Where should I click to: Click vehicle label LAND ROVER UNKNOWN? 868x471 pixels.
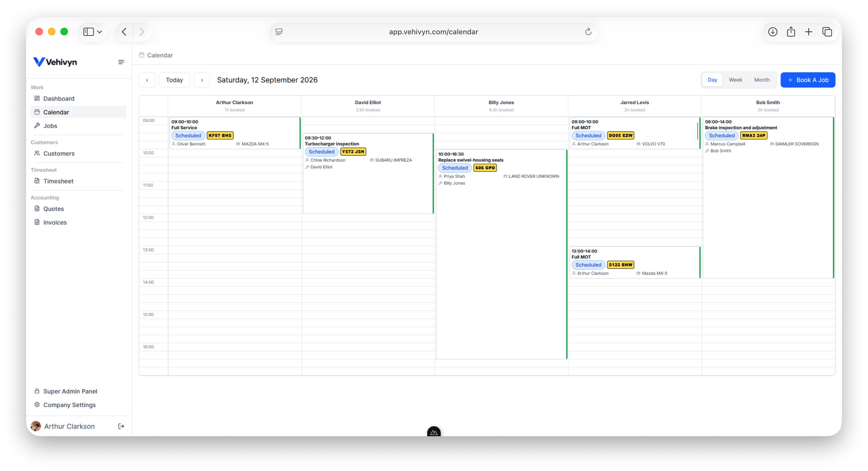pyautogui.click(x=534, y=176)
